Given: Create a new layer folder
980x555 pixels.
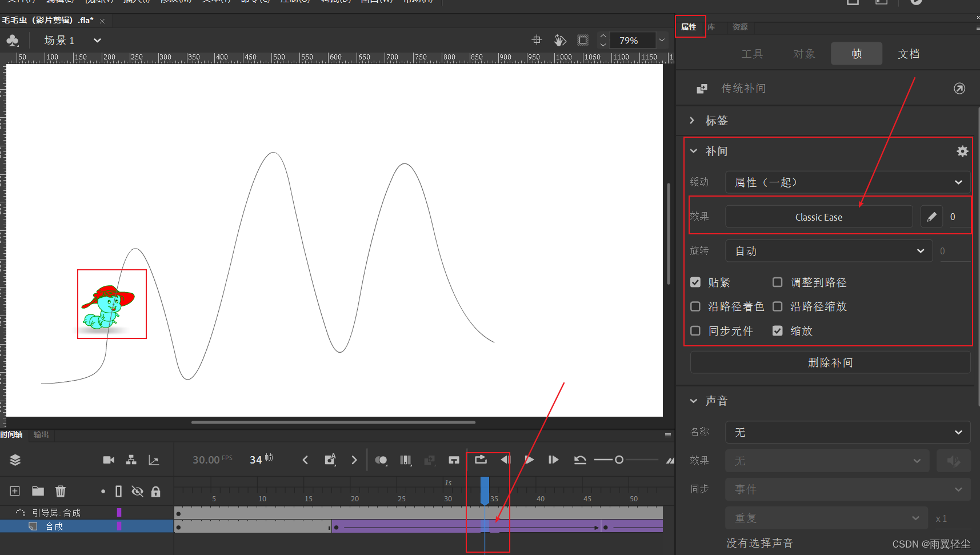Looking at the screenshot, I should click(38, 491).
